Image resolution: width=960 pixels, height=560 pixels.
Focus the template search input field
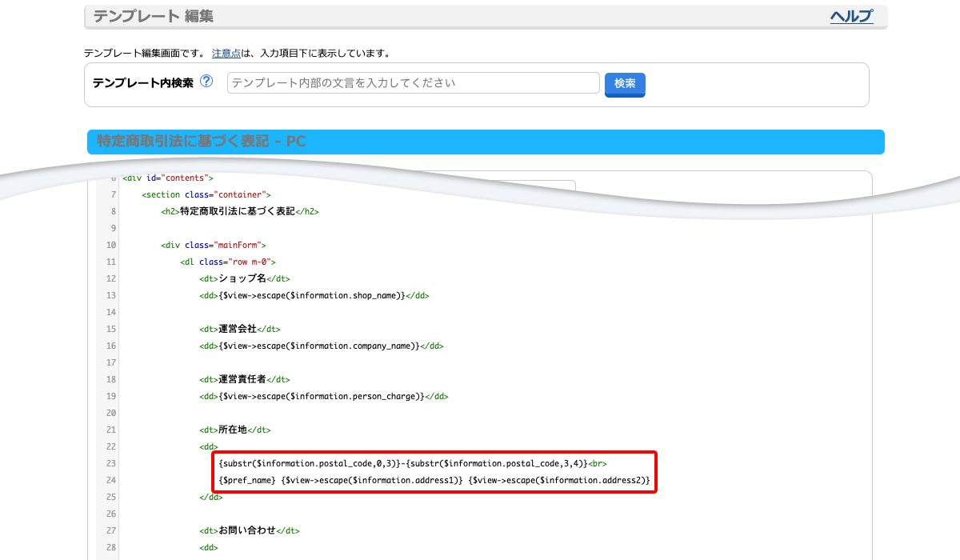pos(414,83)
